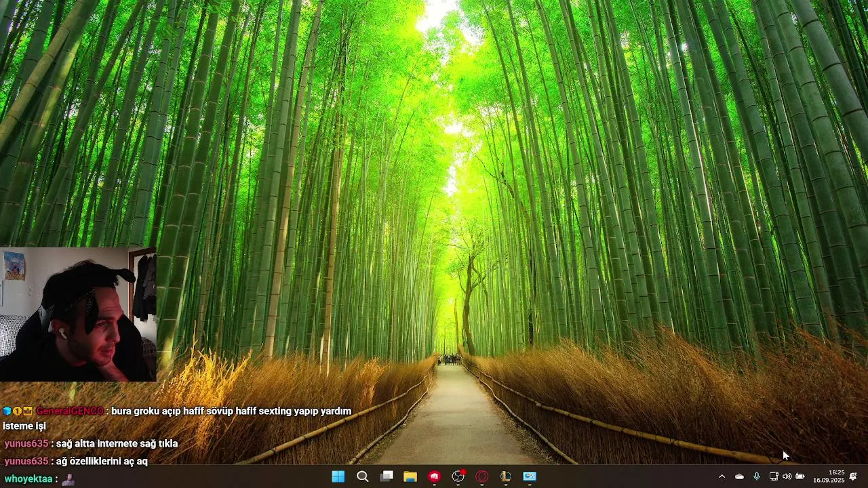Open taskbar Search magnifier

[363, 476]
